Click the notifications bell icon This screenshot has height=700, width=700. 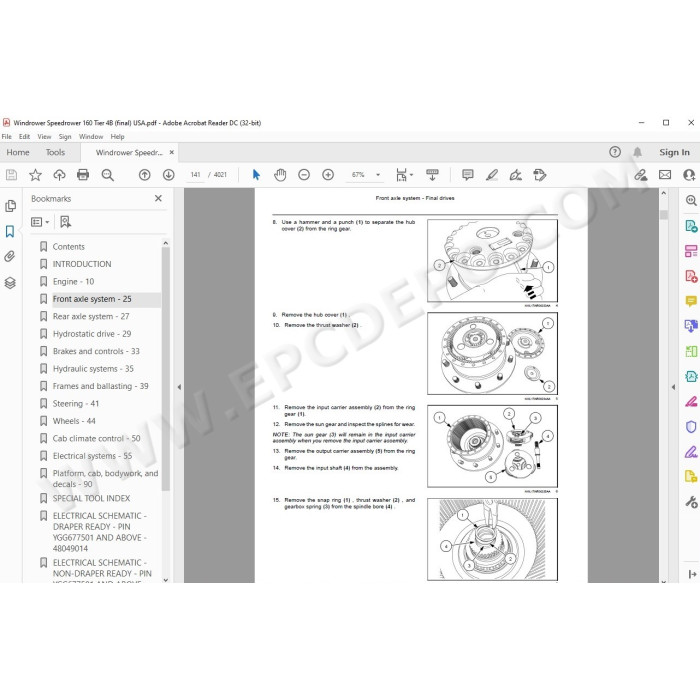(x=638, y=152)
